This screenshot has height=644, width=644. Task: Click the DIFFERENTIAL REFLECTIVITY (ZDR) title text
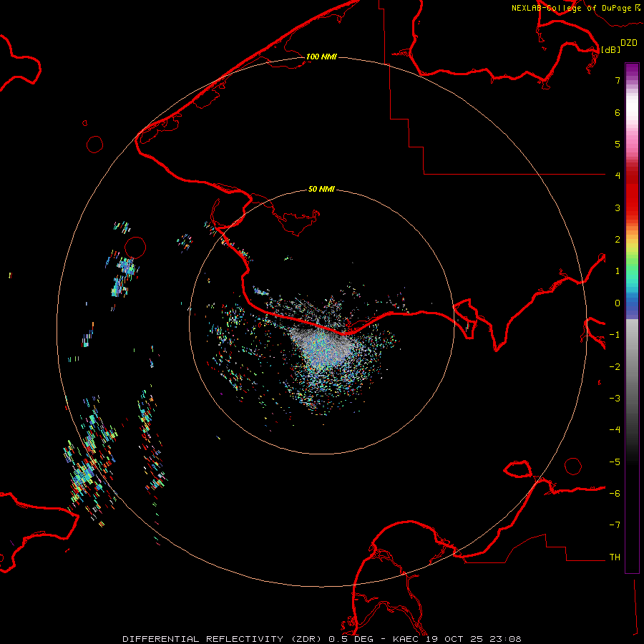[x=223, y=639]
